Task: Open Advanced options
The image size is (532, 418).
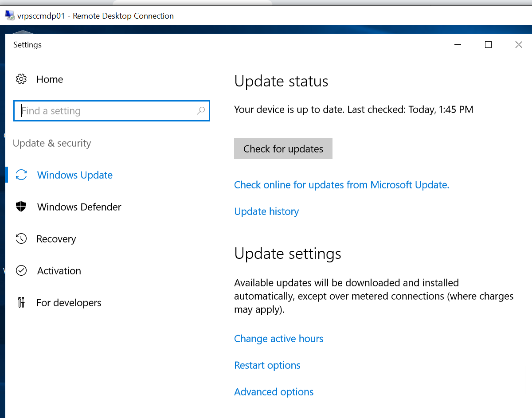Action: (x=274, y=392)
